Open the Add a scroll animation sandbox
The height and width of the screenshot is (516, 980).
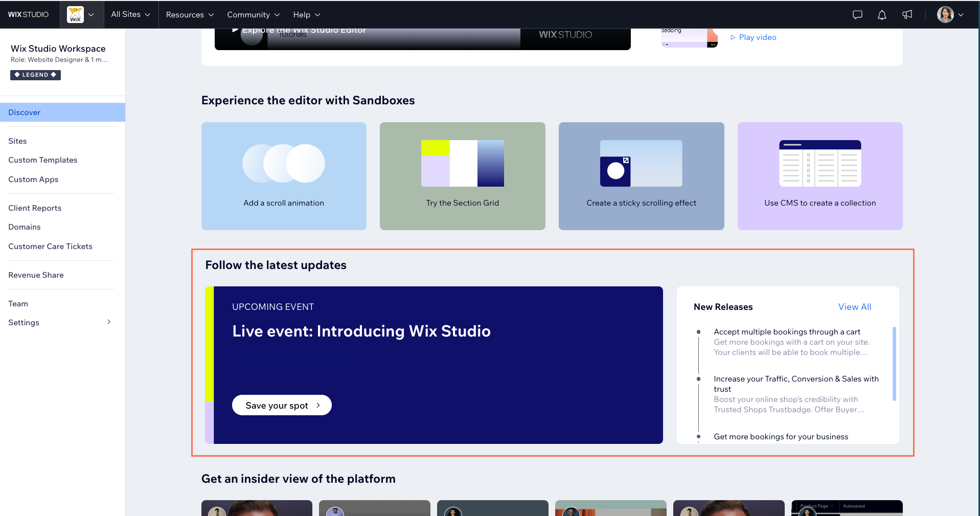click(x=284, y=176)
